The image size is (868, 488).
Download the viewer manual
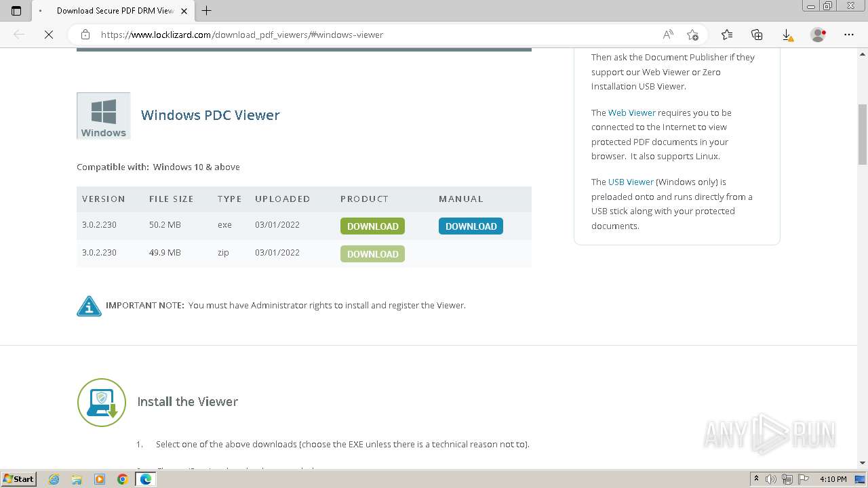coord(471,226)
